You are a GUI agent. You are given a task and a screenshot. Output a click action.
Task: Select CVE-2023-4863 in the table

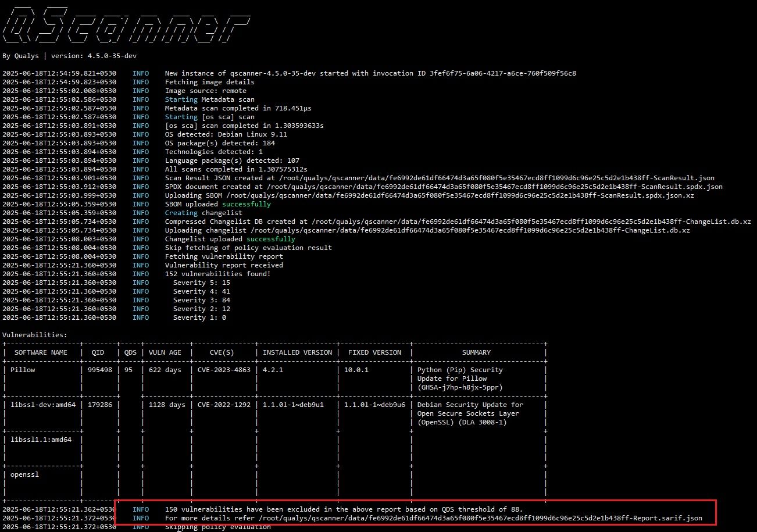(223, 370)
